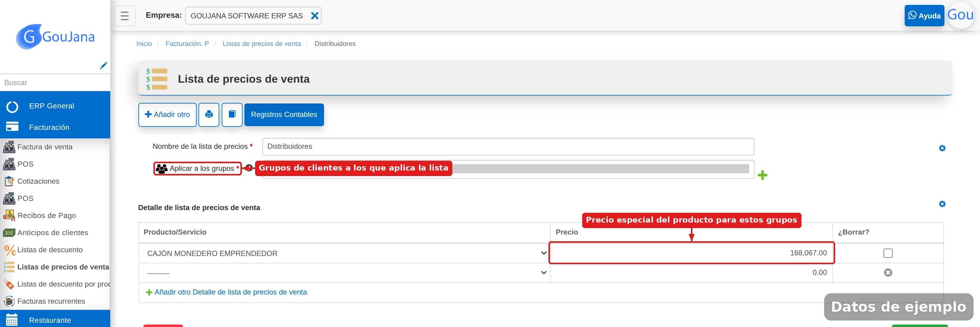Open Registros Contables
This screenshot has width=980, height=327.
(x=284, y=115)
